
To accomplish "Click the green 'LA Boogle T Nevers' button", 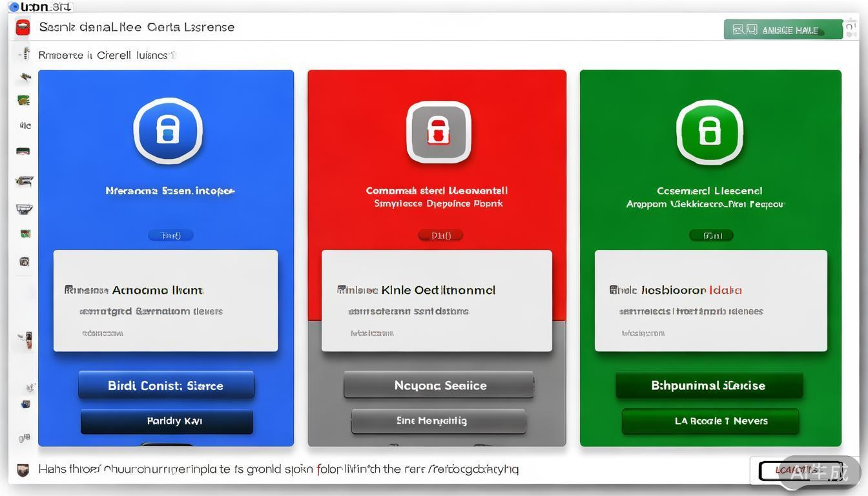I will pyautogui.click(x=710, y=421).
